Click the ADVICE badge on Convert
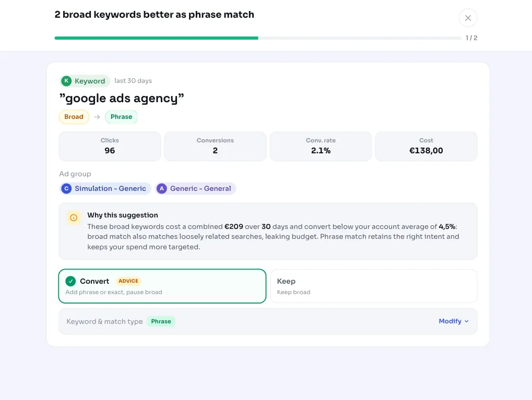The width and height of the screenshot is (532, 400). tap(128, 281)
